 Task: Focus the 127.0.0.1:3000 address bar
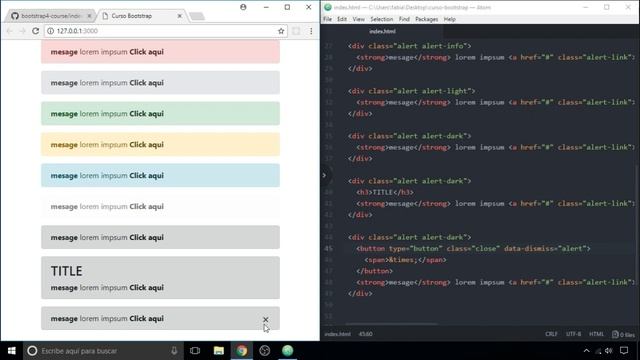tap(165, 31)
